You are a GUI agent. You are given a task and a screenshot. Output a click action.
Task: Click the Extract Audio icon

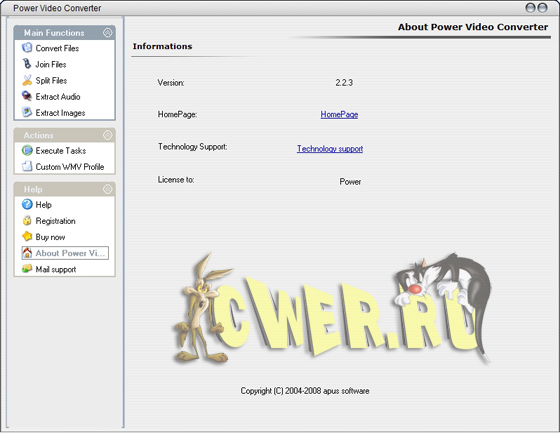[27, 96]
